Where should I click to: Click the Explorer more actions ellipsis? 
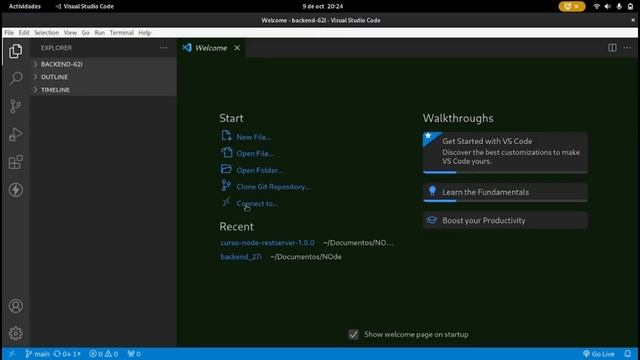click(x=163, y=48)
